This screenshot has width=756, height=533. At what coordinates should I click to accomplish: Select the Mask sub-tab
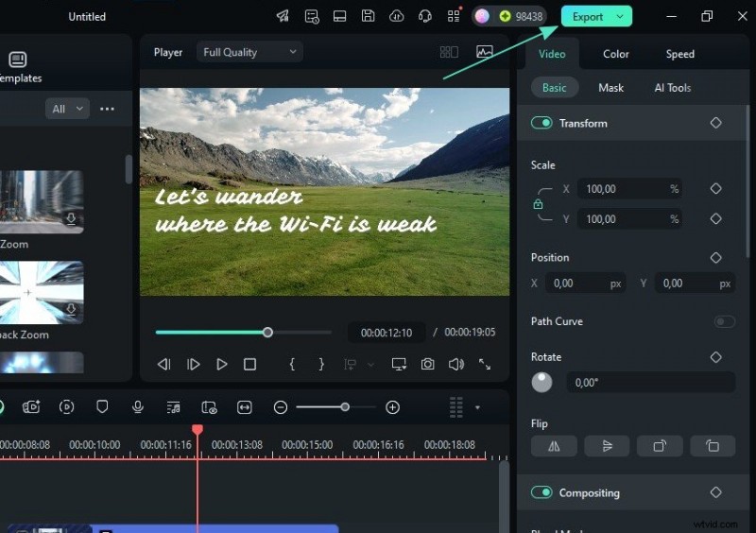(610, 88)
